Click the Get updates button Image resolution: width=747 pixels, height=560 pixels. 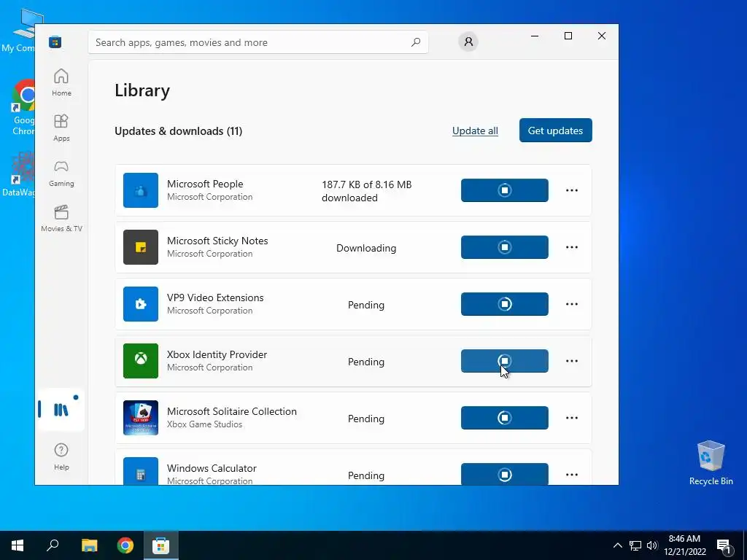pyautogui.click(x=555, y=130)
